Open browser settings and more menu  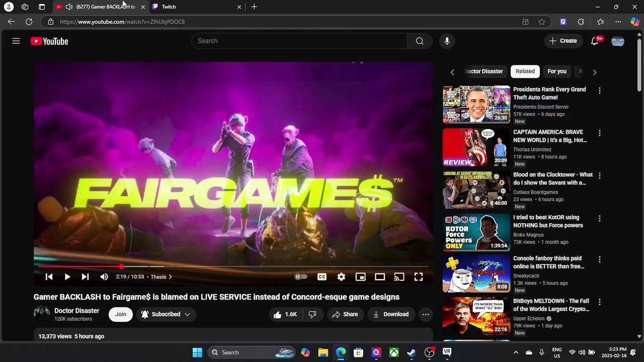[x=618, y=22]
